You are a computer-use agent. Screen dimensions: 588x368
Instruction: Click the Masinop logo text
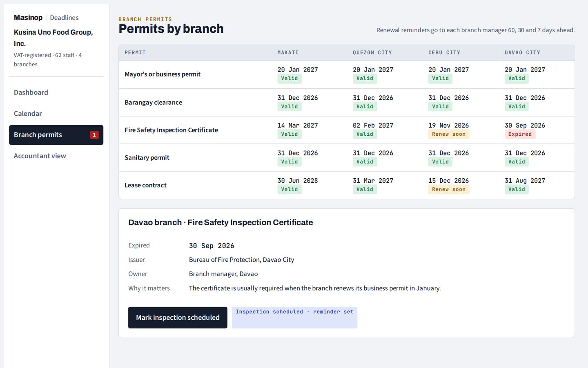(28, 18)
